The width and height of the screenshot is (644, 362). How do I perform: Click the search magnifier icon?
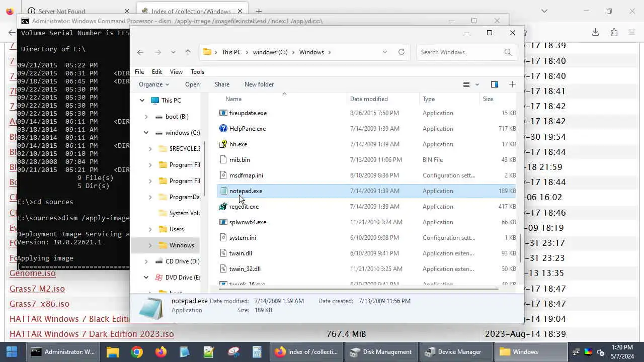[508, 52]
